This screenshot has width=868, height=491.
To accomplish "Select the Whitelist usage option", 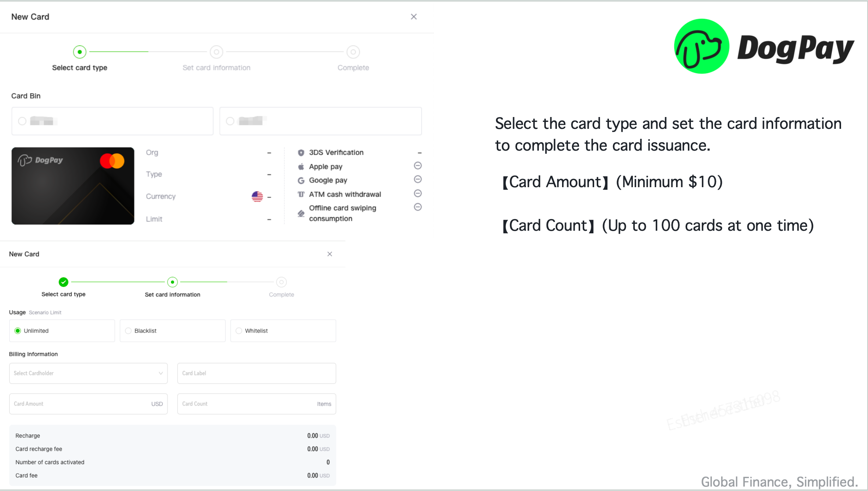I will tap(283, 331).
